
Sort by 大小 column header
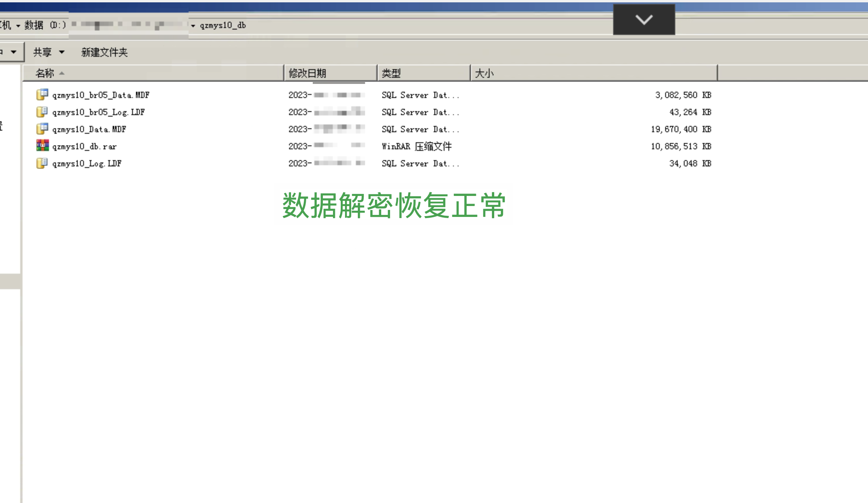pyautogui.click(x=484, y=73)
